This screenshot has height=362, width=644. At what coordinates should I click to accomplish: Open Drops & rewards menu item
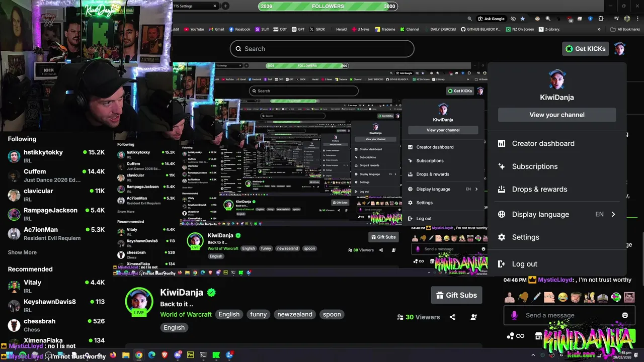tap(557, 189)
